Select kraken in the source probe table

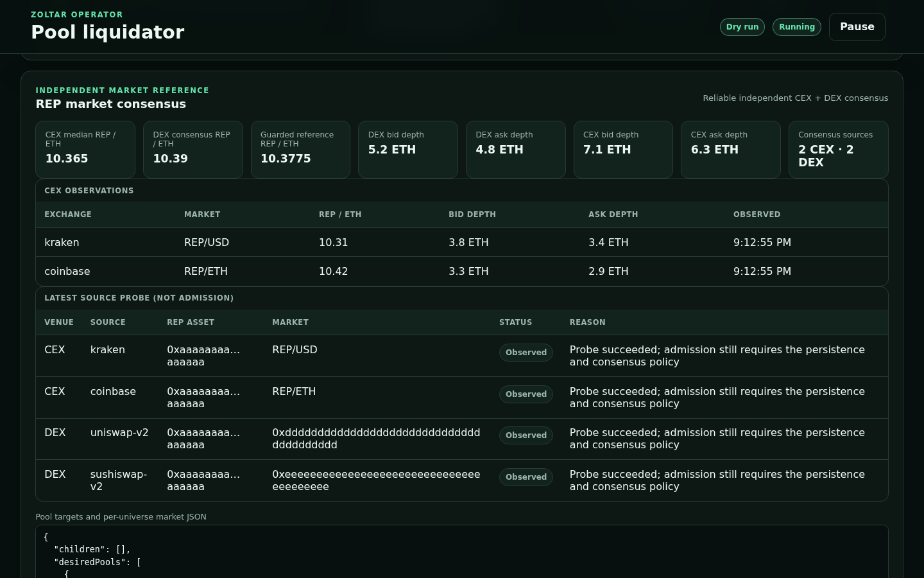(108, 350)
